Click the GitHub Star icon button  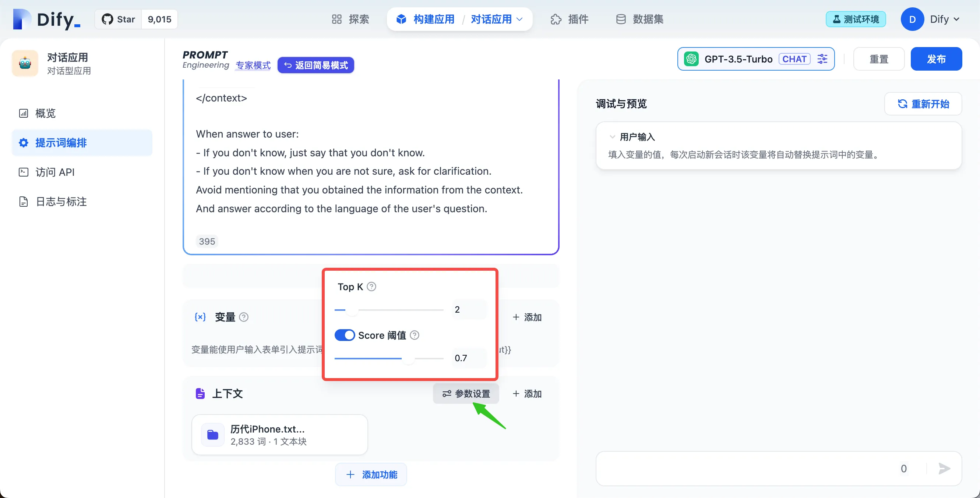tap(118, 19)
